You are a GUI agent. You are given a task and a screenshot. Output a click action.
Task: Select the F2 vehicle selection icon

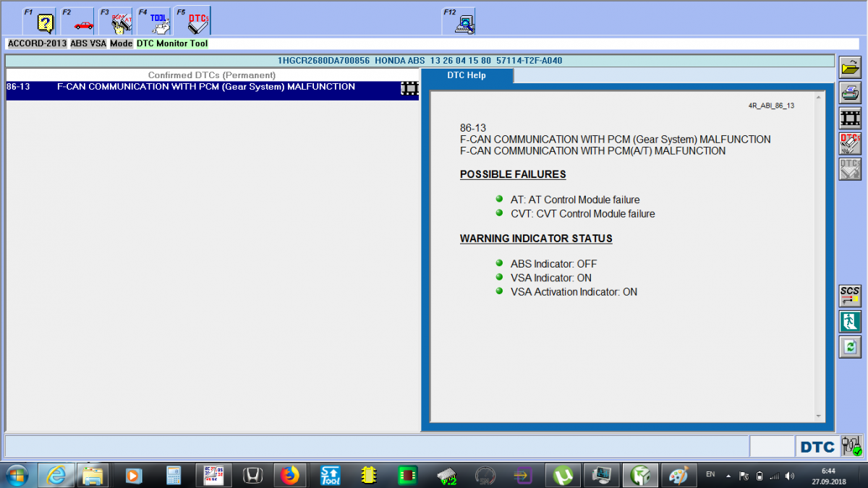tap(77, 21)
